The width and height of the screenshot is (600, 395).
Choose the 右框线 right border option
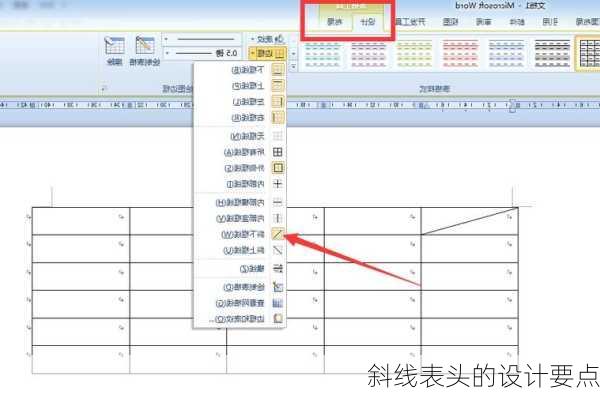pos(240,118)
